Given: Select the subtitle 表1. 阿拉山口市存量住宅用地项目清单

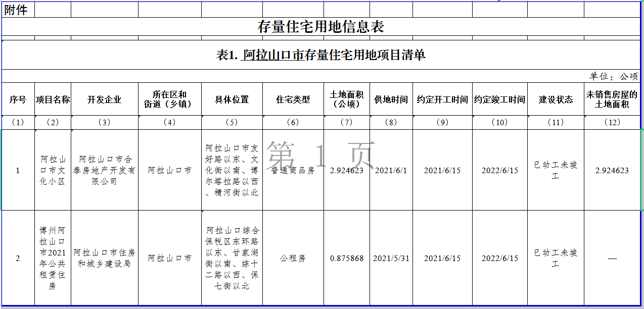Looking at the screenshot, I should tap(321, 55).
